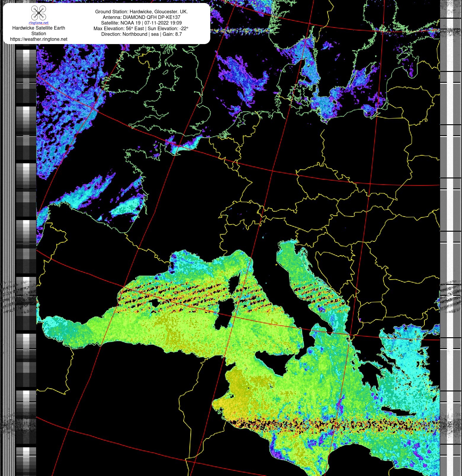Screen dimensions: 462x476
Task: Click the white telemetry strip on right edge
Action: tap(450, 237)
